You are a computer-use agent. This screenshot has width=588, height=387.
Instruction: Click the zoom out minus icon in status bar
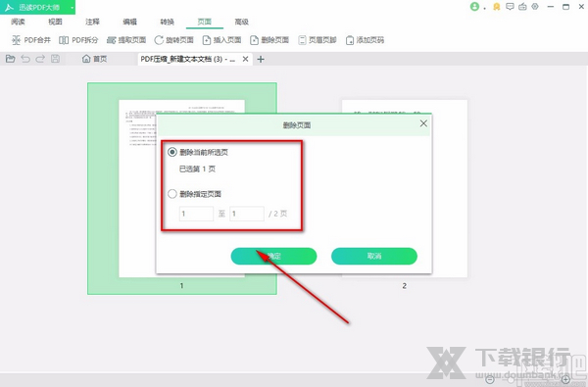(490, 380)
